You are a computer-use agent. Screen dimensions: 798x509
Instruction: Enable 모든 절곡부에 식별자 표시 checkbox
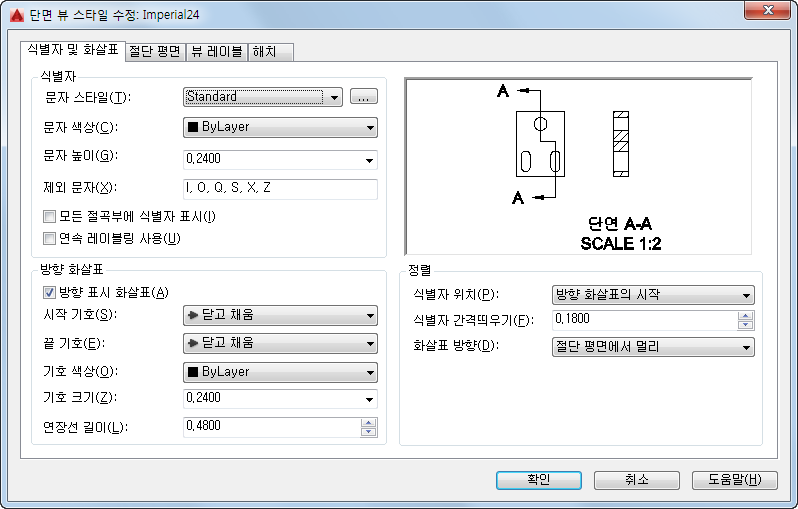(49, 216)
